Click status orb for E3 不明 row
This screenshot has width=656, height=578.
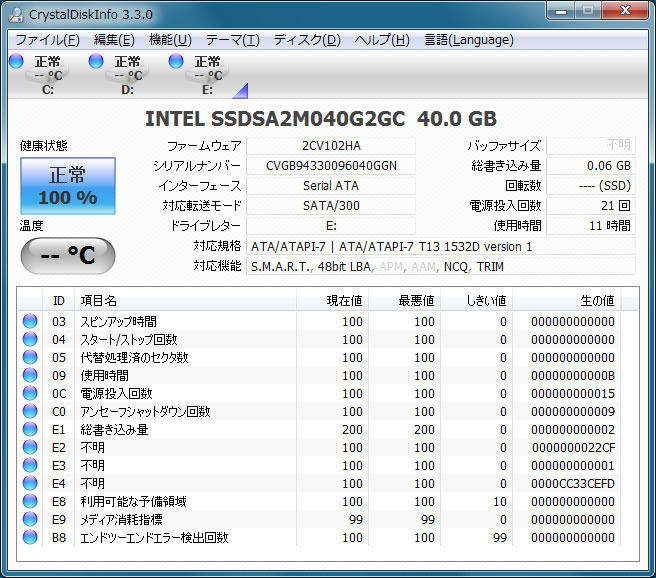click(30, 465)
